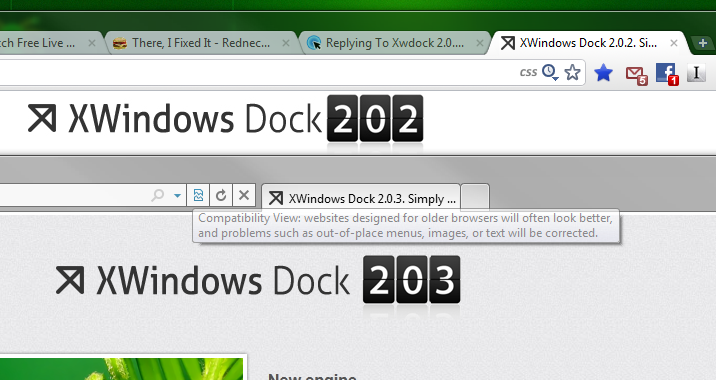716x380 pixels.
Task: Open the Facebook extension with 1 notification
Action: point(667,74)
